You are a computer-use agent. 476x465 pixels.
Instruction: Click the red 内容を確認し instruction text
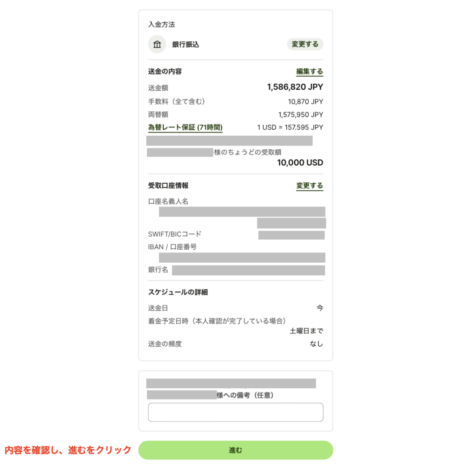click(68, 450)
